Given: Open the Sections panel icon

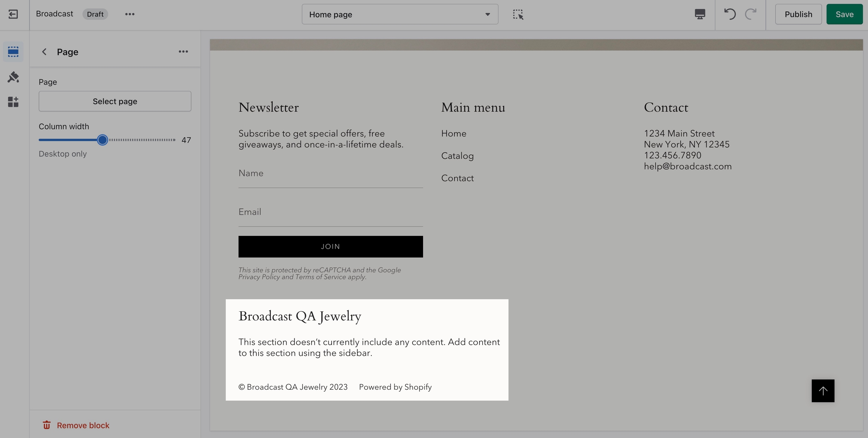Looking at the screenshot, I should click(13, 52).
